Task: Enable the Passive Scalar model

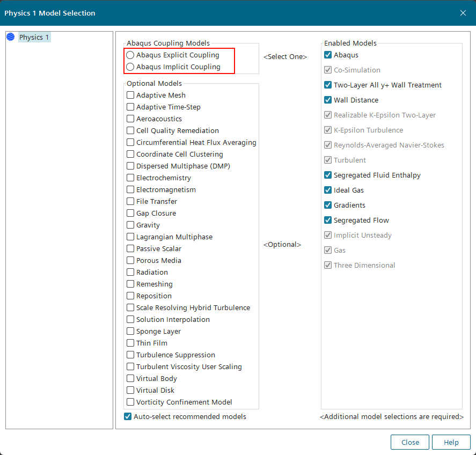Action: tap(130, 248)
